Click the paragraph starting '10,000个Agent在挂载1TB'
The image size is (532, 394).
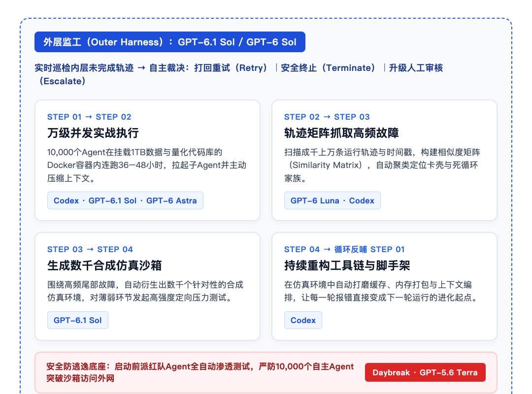pos(147,165)
